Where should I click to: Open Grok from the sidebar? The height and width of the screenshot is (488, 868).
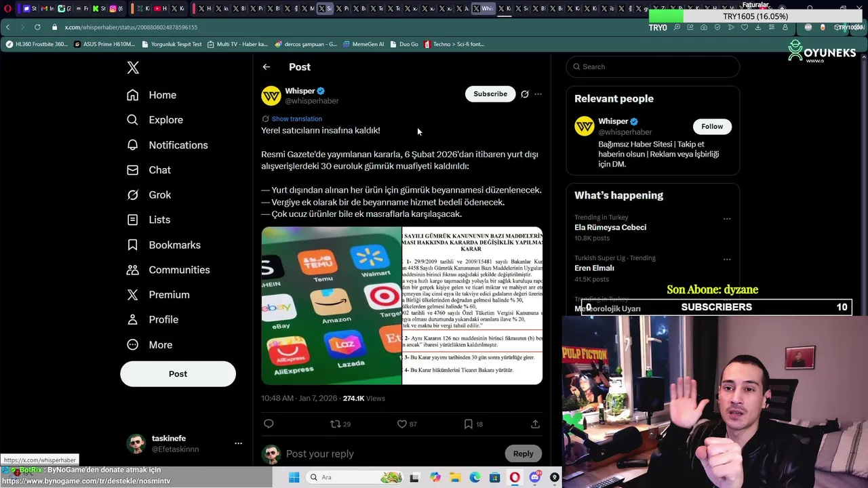click(x=149, y=195)
